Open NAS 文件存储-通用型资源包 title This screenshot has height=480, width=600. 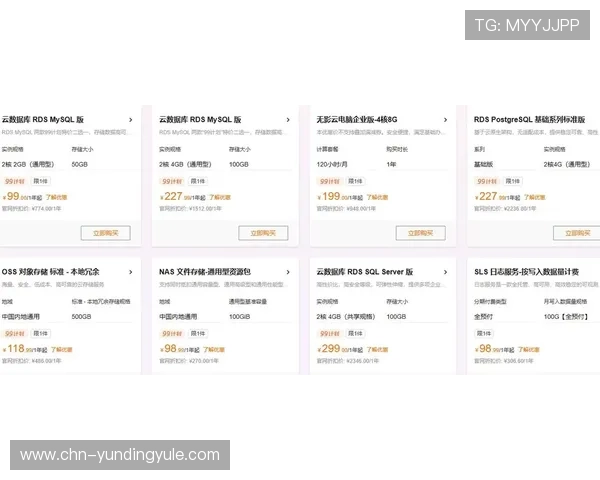click(205, 272)
